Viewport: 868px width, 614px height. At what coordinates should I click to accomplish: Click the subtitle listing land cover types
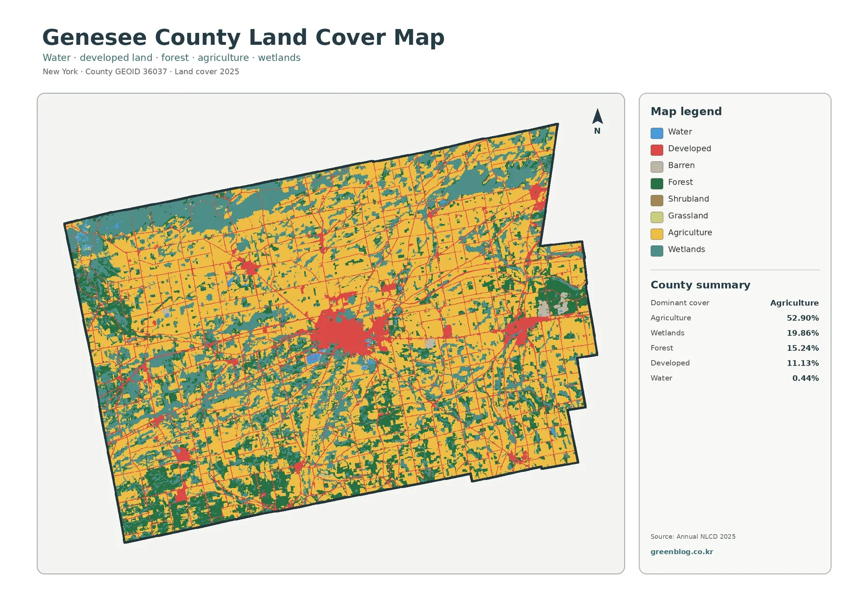click(x=172, y=58)
